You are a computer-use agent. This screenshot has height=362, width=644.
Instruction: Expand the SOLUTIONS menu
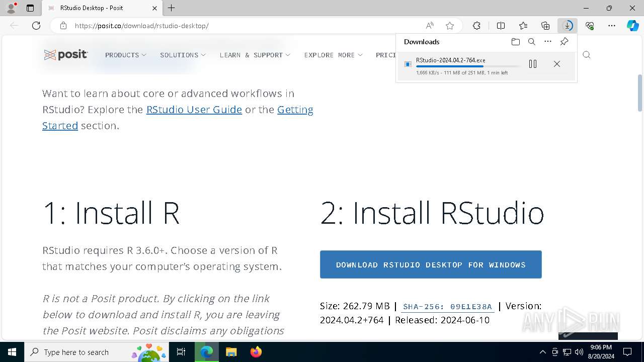tap(183, 55)
